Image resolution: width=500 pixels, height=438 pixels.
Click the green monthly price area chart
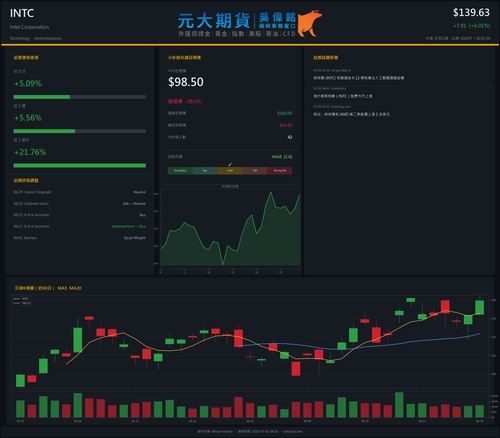tap(230, 230)
